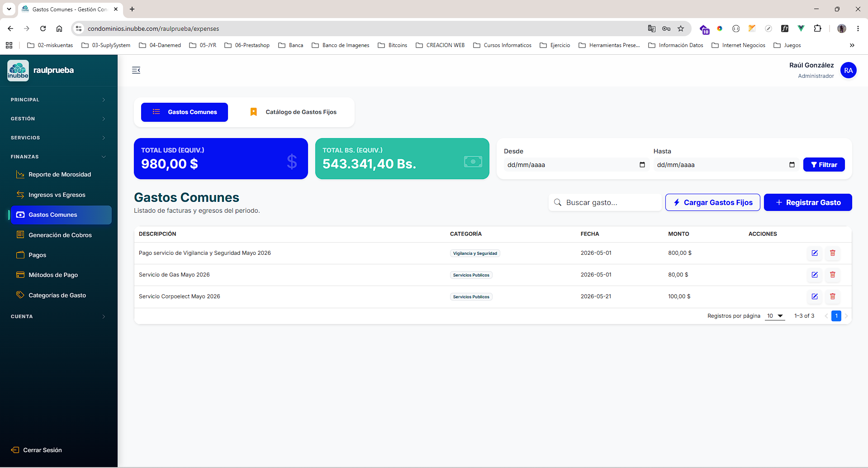
Task: Expand the PRINCIPAL sidebar section
Action: pos(59,100)
